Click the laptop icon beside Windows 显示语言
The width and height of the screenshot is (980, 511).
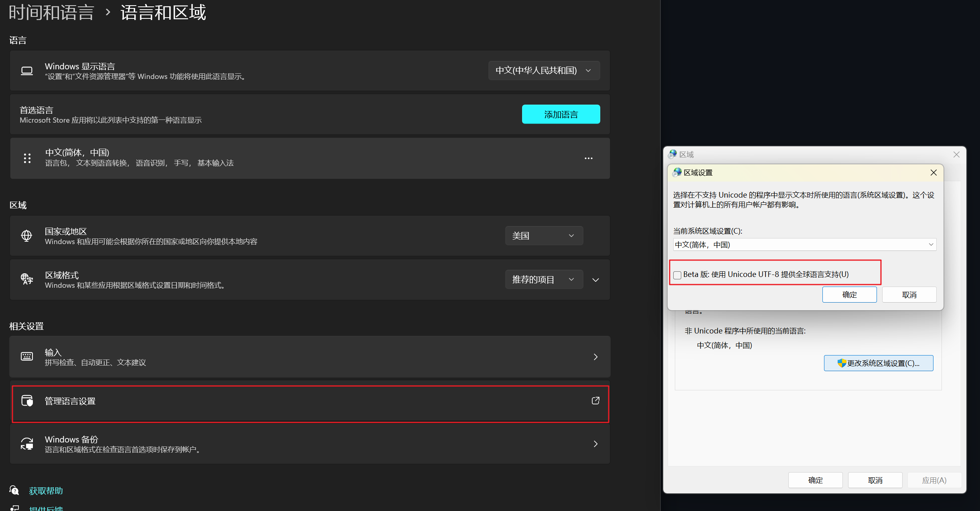click(27, 71)
